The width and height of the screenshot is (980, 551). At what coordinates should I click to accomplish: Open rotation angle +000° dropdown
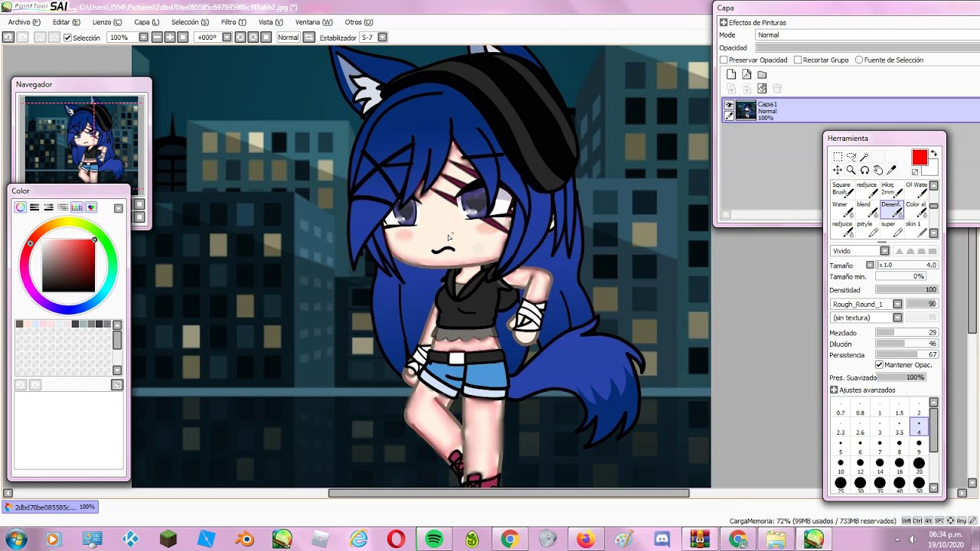227,37
